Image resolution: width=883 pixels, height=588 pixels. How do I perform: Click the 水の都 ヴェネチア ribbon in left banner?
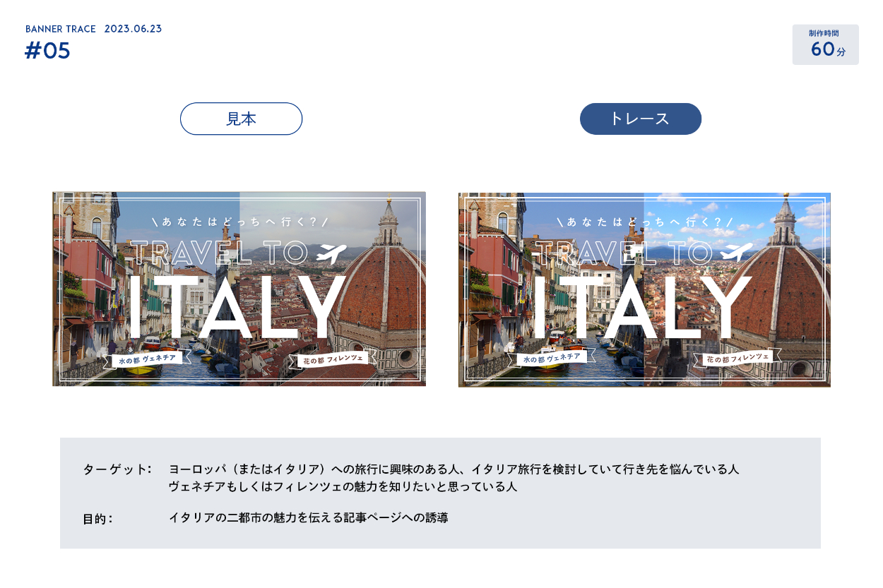[x=148, y=359]
